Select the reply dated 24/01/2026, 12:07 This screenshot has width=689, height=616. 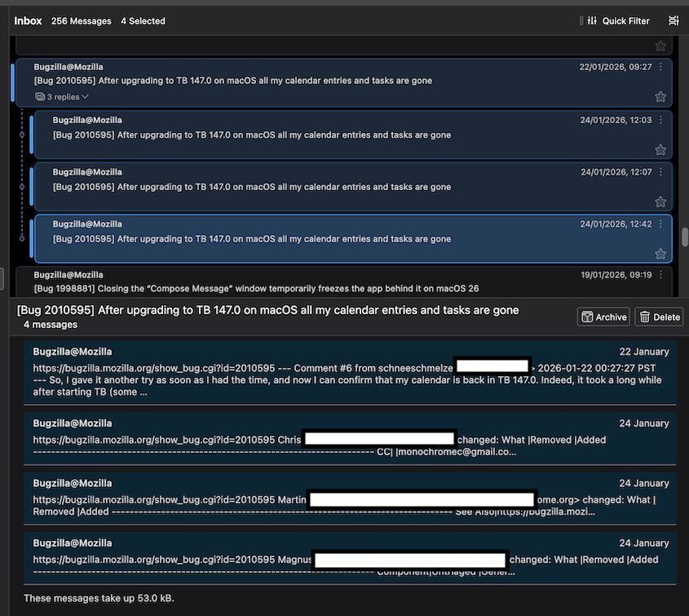tap(353, 186)
